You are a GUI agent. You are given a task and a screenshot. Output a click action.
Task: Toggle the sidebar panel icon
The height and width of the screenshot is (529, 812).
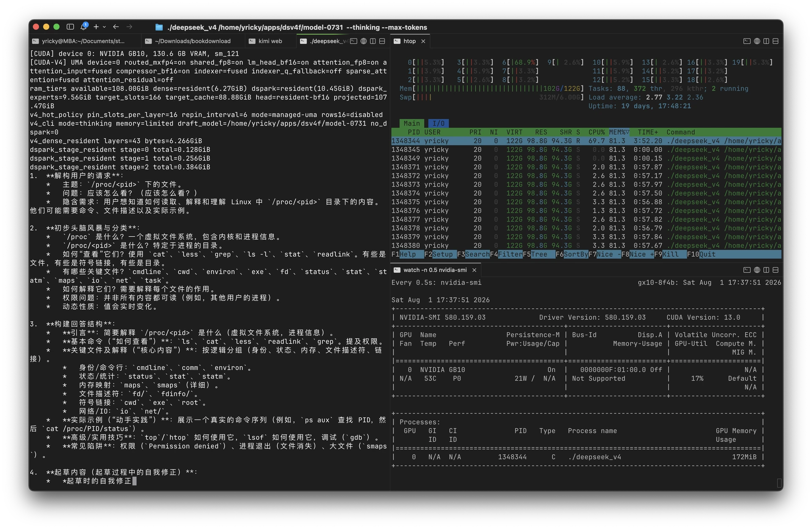(x=70, y=27)
